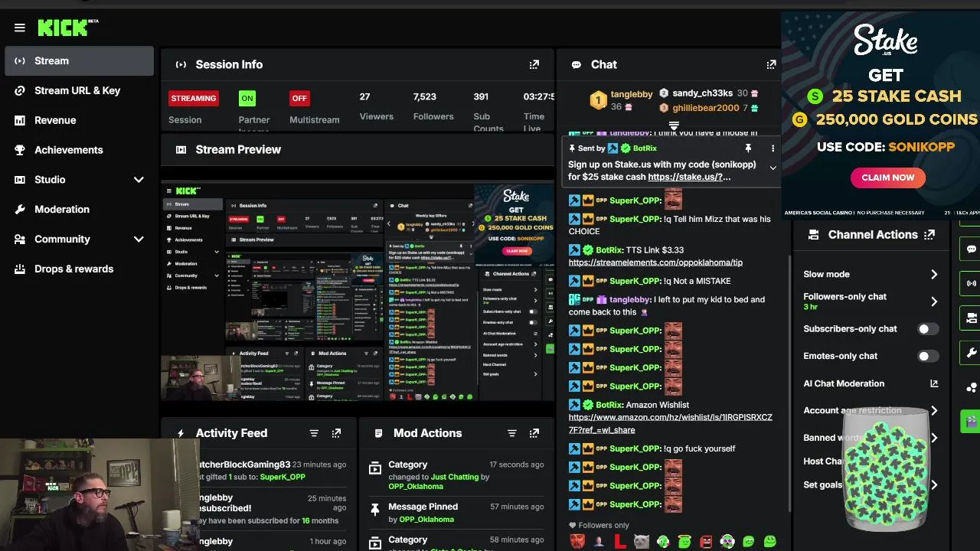Expand the Studio sidebar section
This screenshot has width=980, height=551.
tap(139, 180)
